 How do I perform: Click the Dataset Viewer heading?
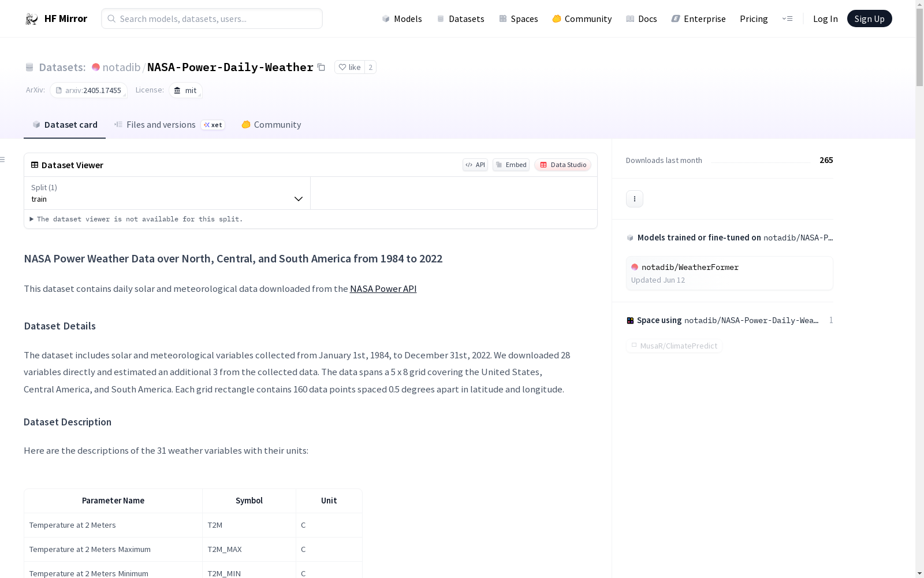pyautogui.click(x=72, y=165)
